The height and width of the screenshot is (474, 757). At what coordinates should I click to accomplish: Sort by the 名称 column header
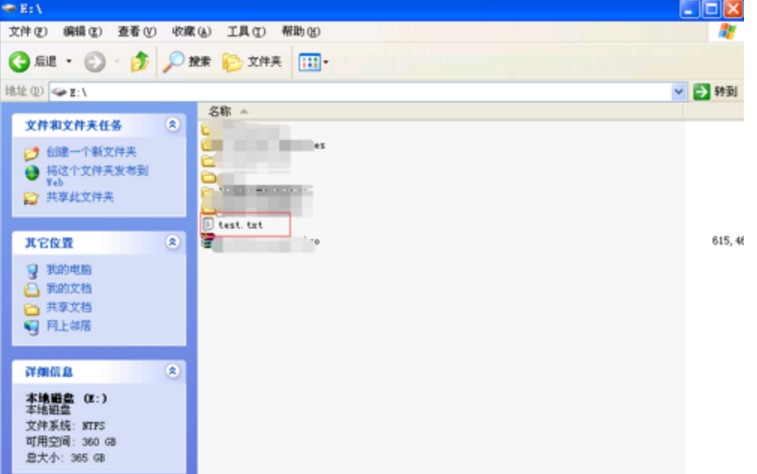pyautogui.click(x=220, y=112)
